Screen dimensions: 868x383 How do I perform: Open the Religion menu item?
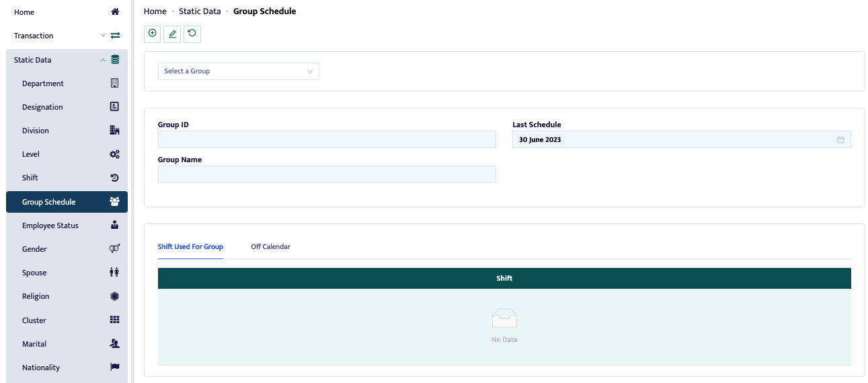67,296
